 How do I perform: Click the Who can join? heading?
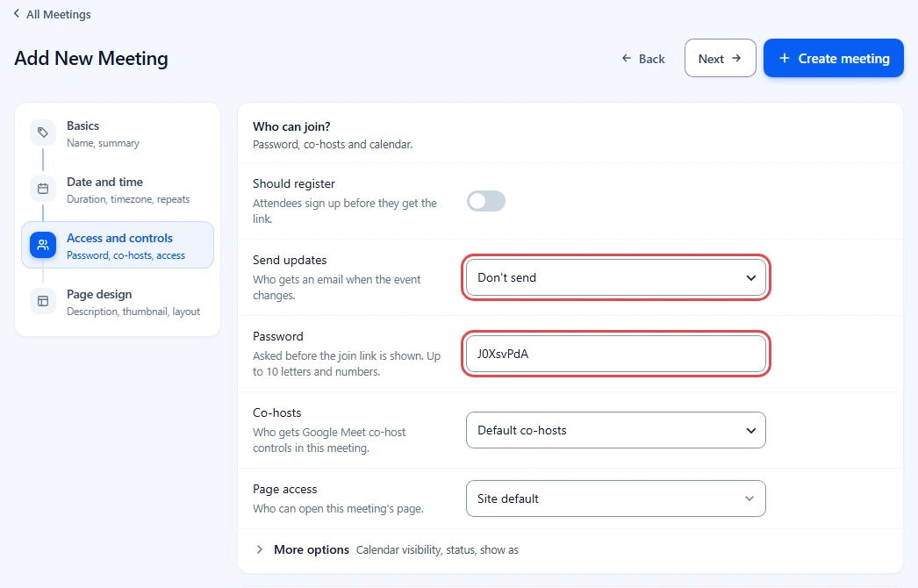pos(291,126)
